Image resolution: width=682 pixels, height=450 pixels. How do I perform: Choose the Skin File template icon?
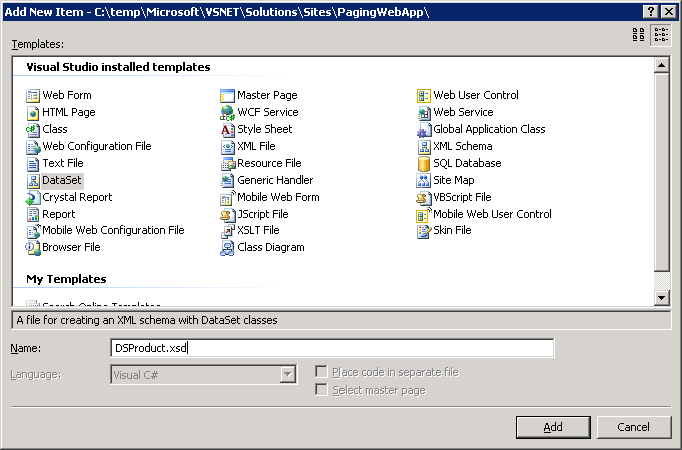[423, 230]
